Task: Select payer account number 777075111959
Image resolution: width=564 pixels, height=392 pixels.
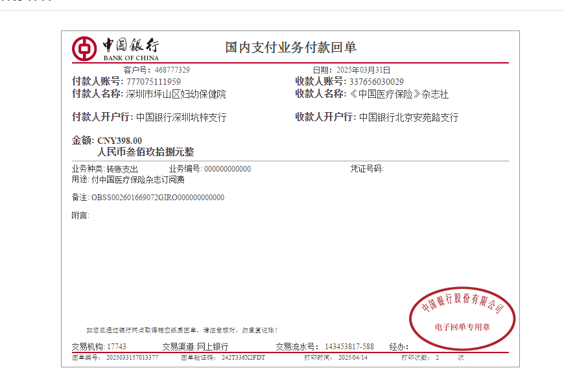Action: point(154,82)
